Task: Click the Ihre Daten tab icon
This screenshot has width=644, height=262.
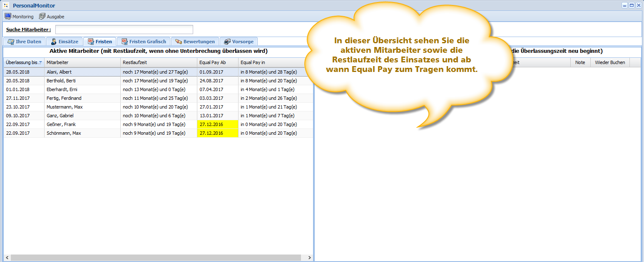Action: 11,42
